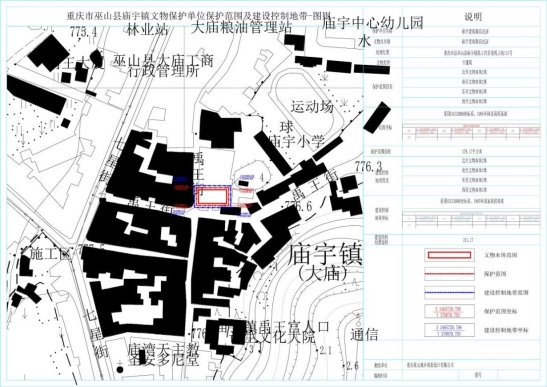Click the red heritage rectangle on the map
This screenshot has height=387, width=547.
pos(213,196)
